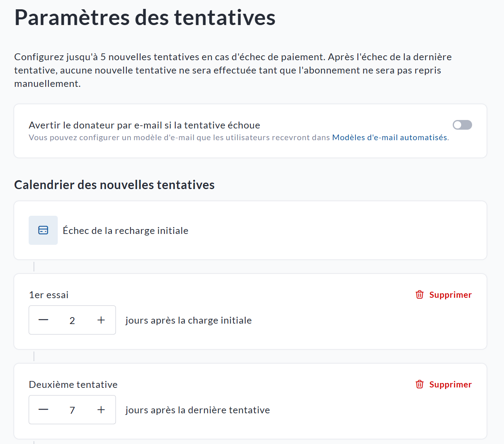Click 'jours après la dernière tentative' text
The image size is (504, 444).
point(197,410)
